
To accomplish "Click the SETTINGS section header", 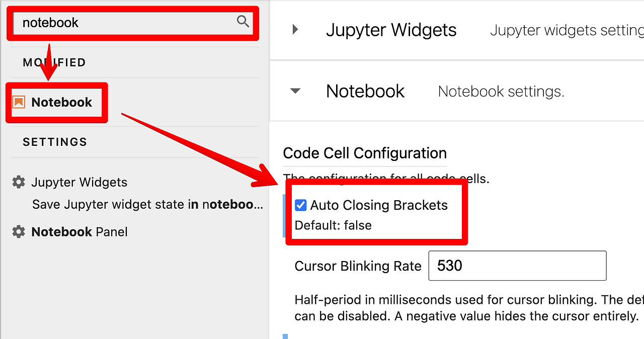I will point(55,142).
